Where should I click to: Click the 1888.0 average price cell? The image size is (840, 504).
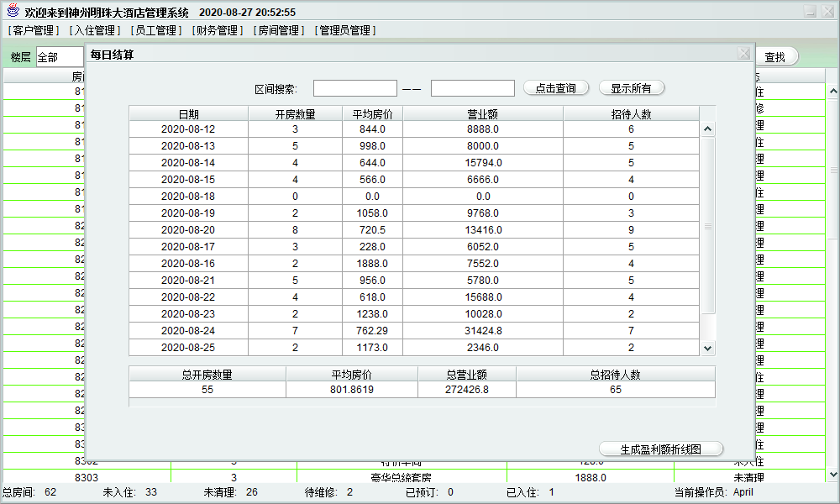click(x=372, y=264)
